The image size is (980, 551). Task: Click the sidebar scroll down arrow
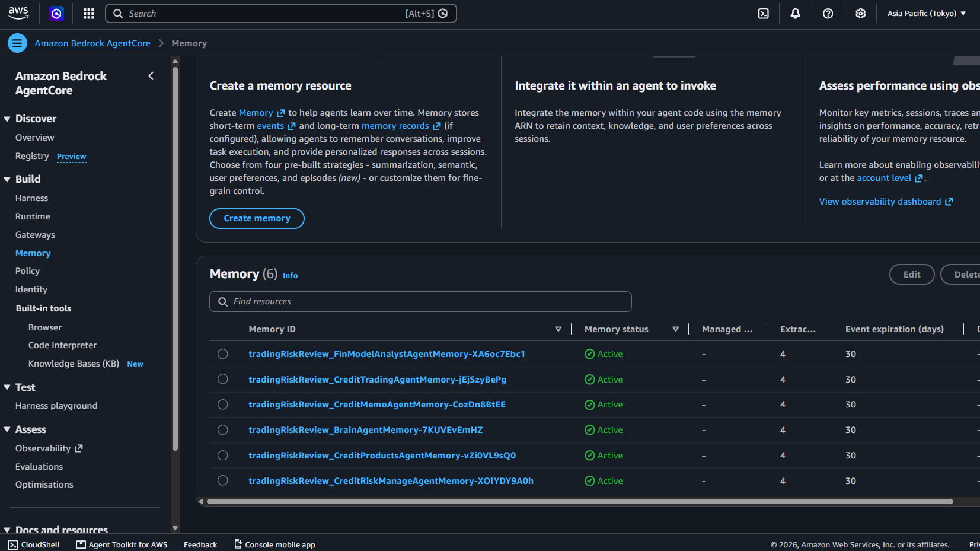[x=175, y=528]
